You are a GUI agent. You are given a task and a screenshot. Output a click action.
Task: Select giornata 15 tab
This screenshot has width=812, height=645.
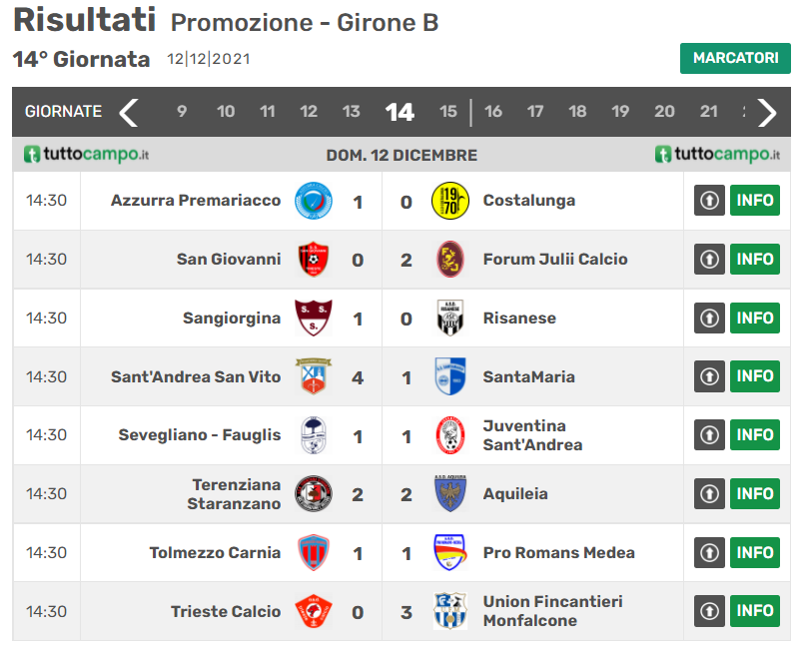448,112
